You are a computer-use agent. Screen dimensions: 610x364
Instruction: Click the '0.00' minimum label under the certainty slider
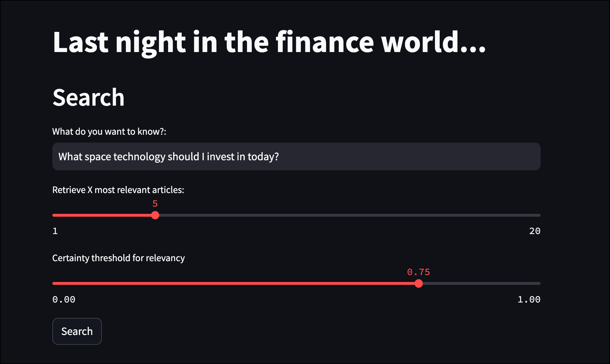pyautogui.click(x=64, y=299)
